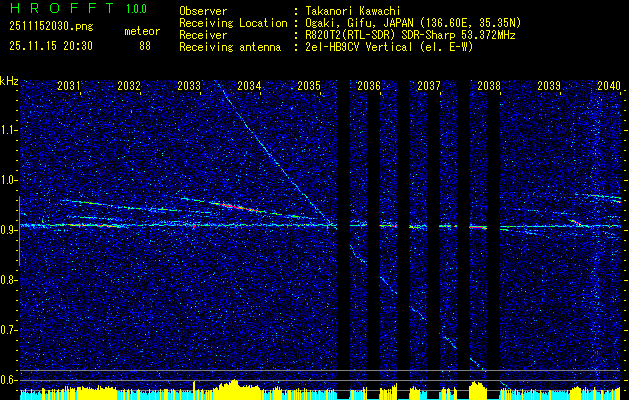Click the 2032 time marker

129,85
